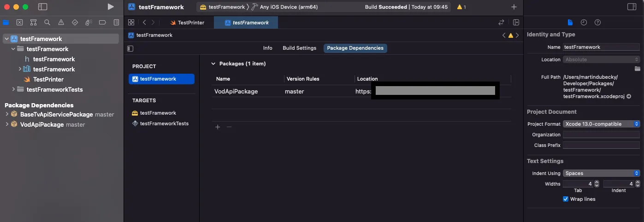Collapse the testFramework project root

pos(6,39)
